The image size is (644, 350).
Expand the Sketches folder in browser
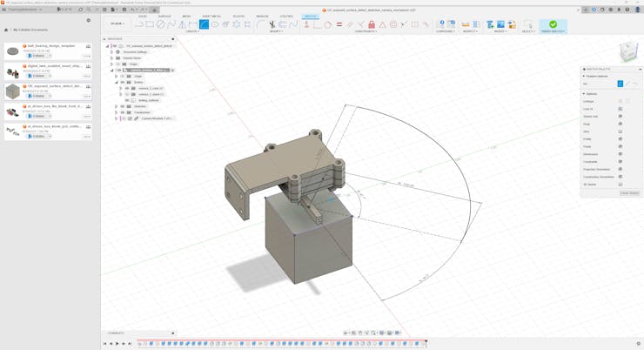pyautogui.click(x=117, y=106)
